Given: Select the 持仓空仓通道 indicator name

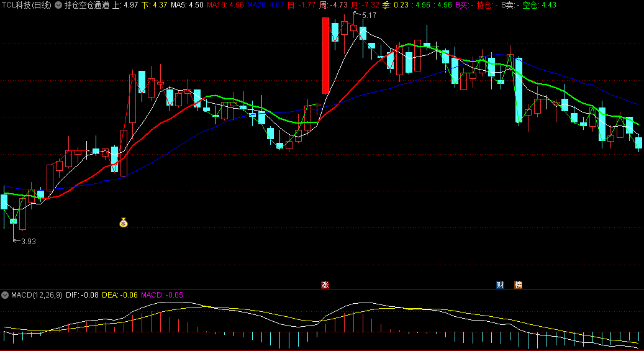Looking at the screenshot, I should pos(87,5).
